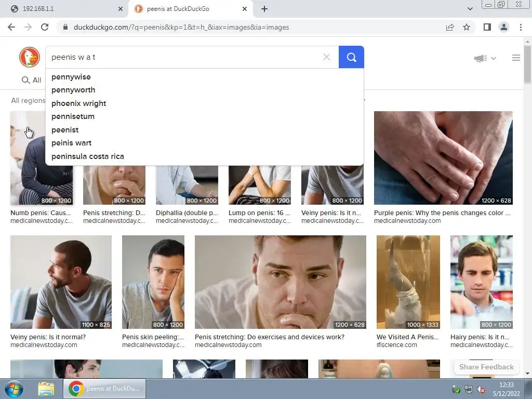This screenshot has height=399, width=532.
Task: Click the address bar URL
Action: [181, 27]
